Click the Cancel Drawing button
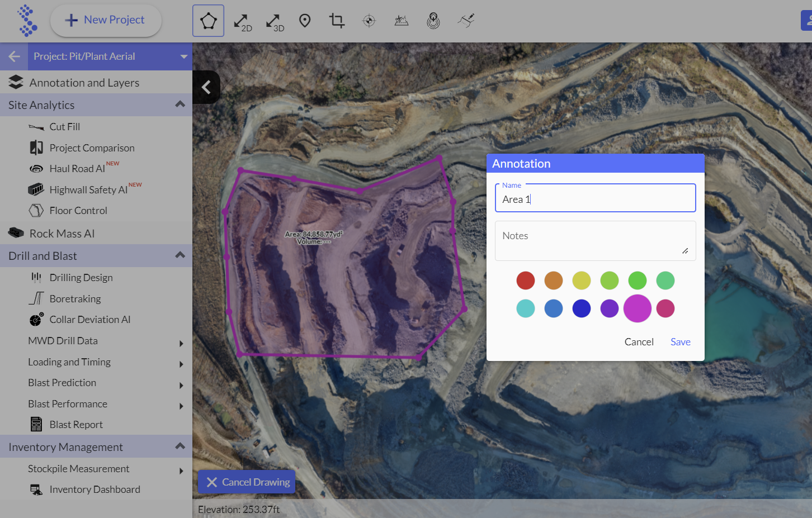Viewport: 812px width, 518px height. click(x=247, y=482)
